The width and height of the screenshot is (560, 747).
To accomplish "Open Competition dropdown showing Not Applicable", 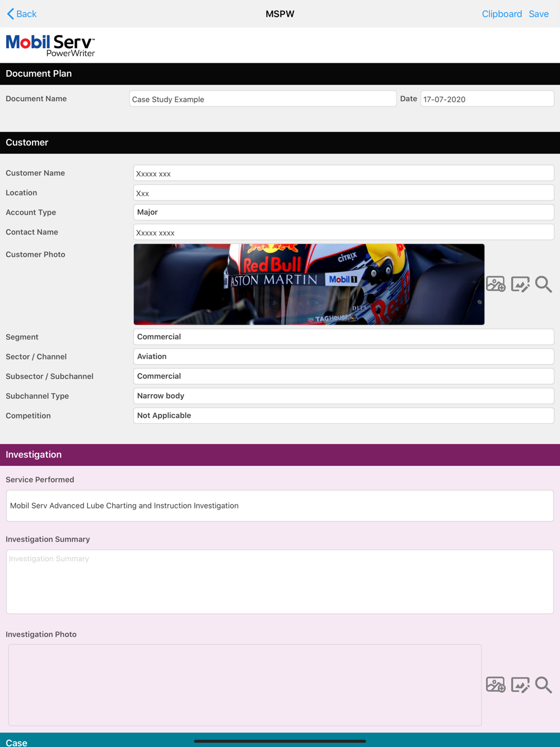I will [343, 415].
